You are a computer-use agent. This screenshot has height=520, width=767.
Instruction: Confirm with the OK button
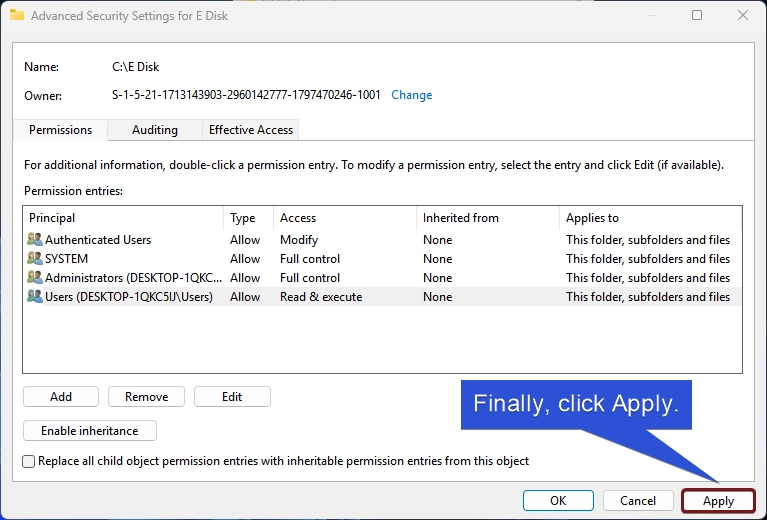point(558,500)
